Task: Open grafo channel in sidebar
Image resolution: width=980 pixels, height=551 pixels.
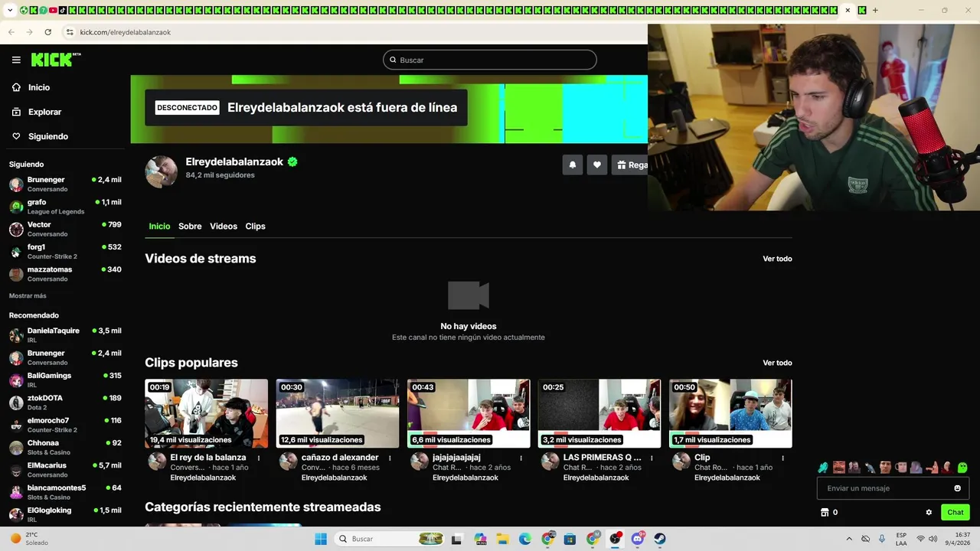Action: (x=65, y=207)
